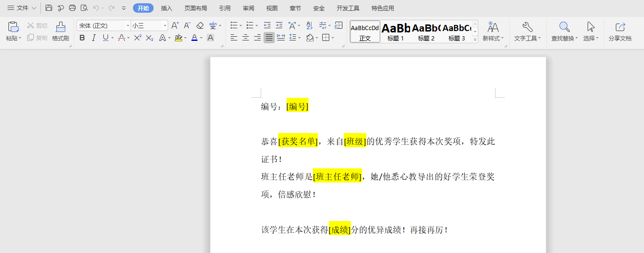Toggle Character Shading (gray A) button
Screen dimensions: 644x253
210,38
